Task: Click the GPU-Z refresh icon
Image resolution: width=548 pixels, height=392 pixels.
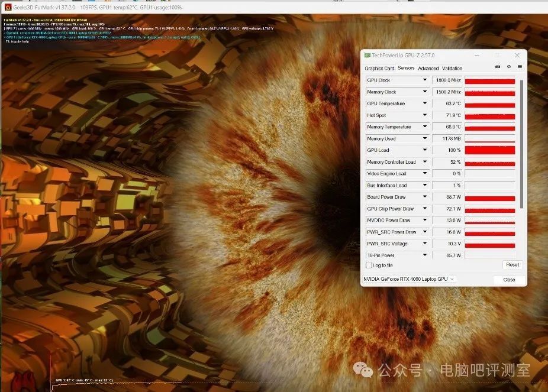Action: point(509,67)
